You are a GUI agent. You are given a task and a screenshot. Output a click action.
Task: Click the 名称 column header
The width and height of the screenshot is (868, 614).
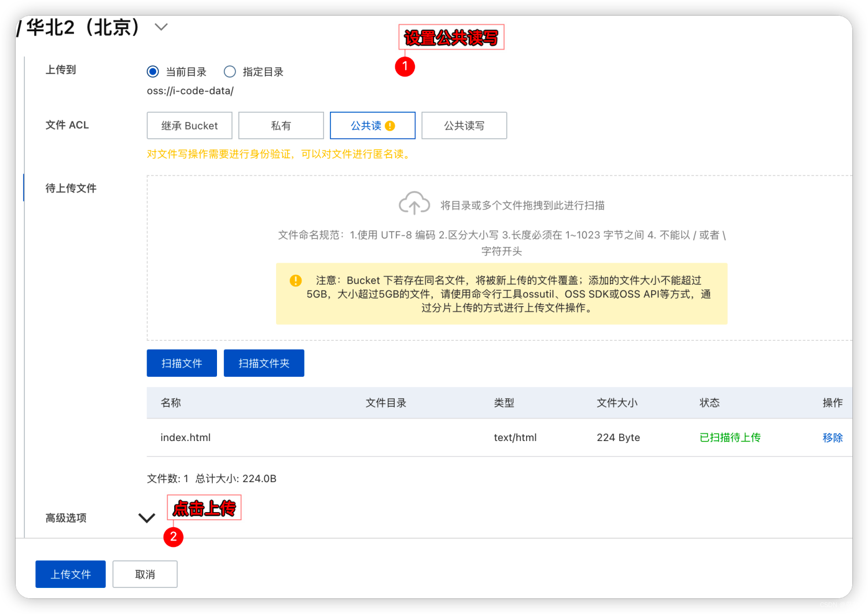pyautogui.click(x=171, y=403)
